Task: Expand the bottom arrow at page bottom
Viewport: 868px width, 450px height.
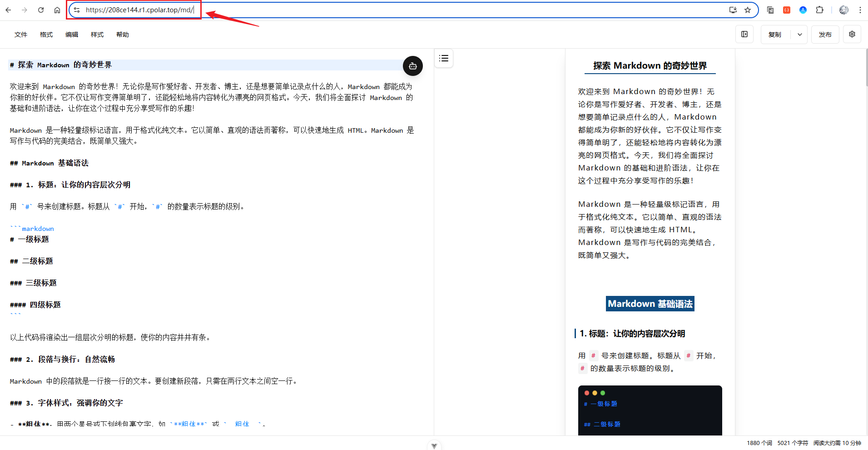Action: click(434, 445)
